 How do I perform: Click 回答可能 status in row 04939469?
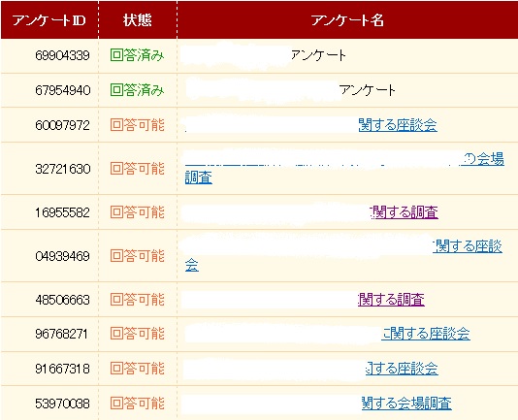[x=137, y=256]
